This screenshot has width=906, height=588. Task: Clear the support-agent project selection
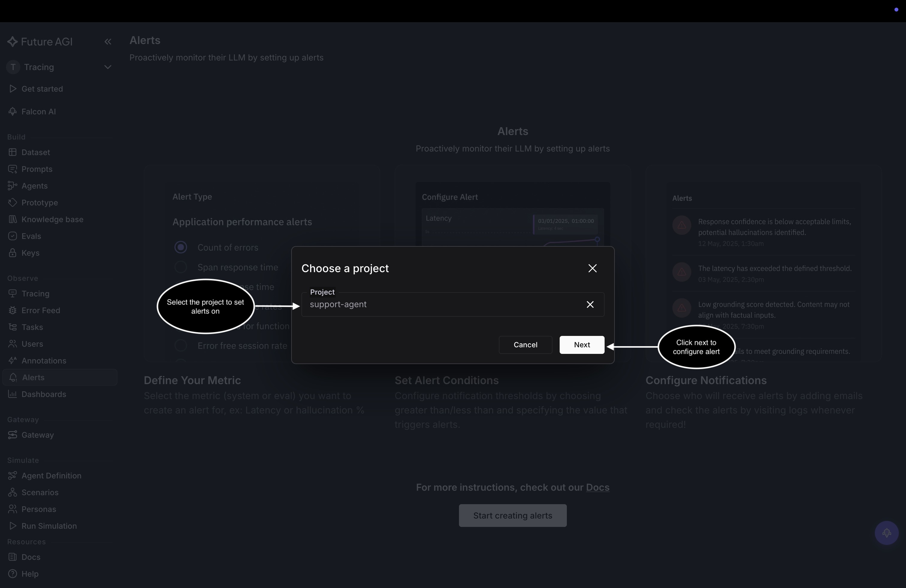tap(590, 304)
